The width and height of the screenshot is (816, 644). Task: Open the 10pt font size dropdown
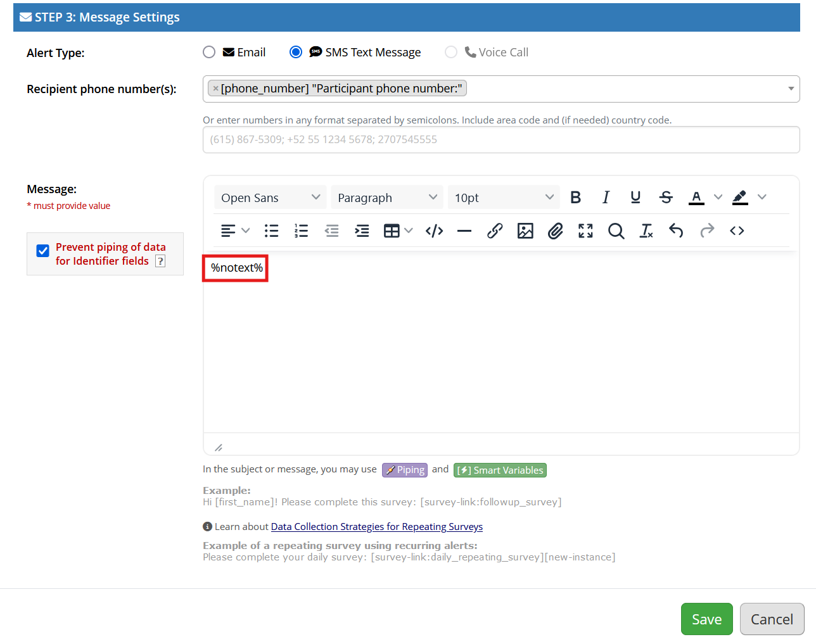click(x=504, y=198)
